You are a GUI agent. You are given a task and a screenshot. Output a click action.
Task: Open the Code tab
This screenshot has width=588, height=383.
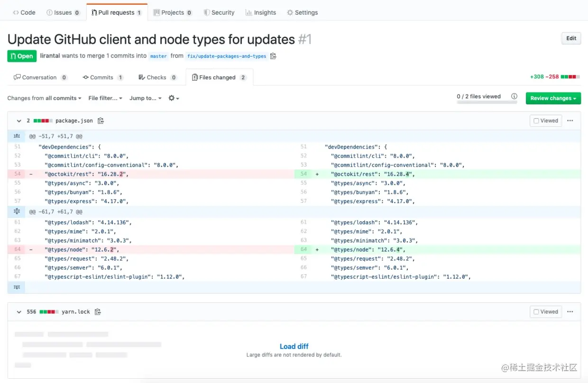(x=24, y=12)
